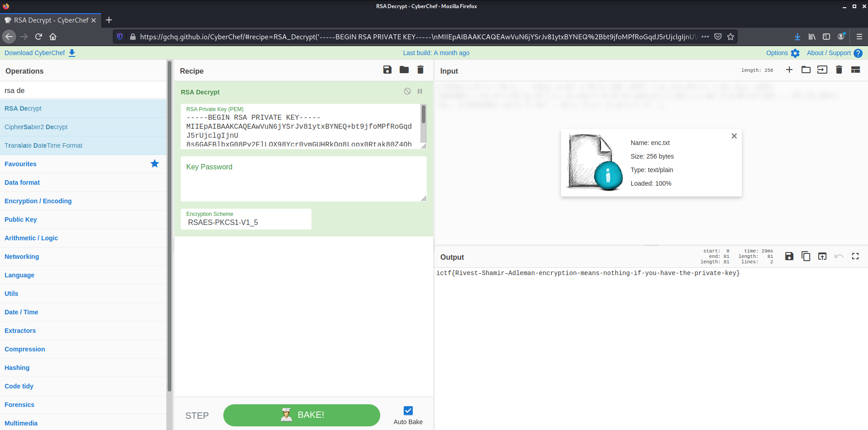Expand the Encryption / Encoding category
The height and width of the screenshot is (430, 868).
pyautogui.click(x=38, y=201)
